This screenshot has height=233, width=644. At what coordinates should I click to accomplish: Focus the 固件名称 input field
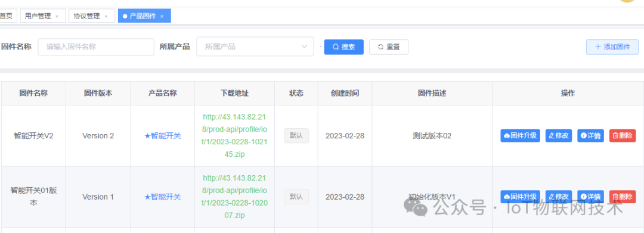click(96, 46)
